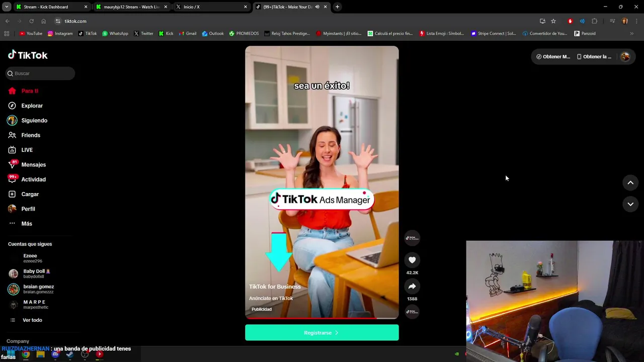
Task: Open Steam from the taskbar
Action: tap(70, 354)
